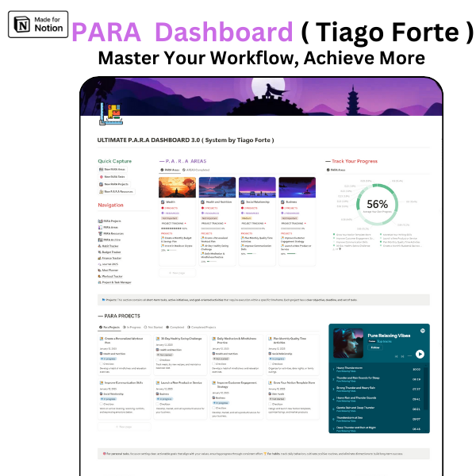Open Meal Planner in the Navigation list
The height and width of the screenshot is (476, 476).
[x=108, y=271]
